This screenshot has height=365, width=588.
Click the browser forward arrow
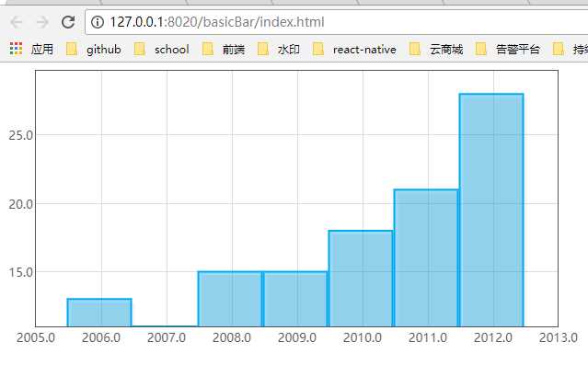[x=42, y=22]
